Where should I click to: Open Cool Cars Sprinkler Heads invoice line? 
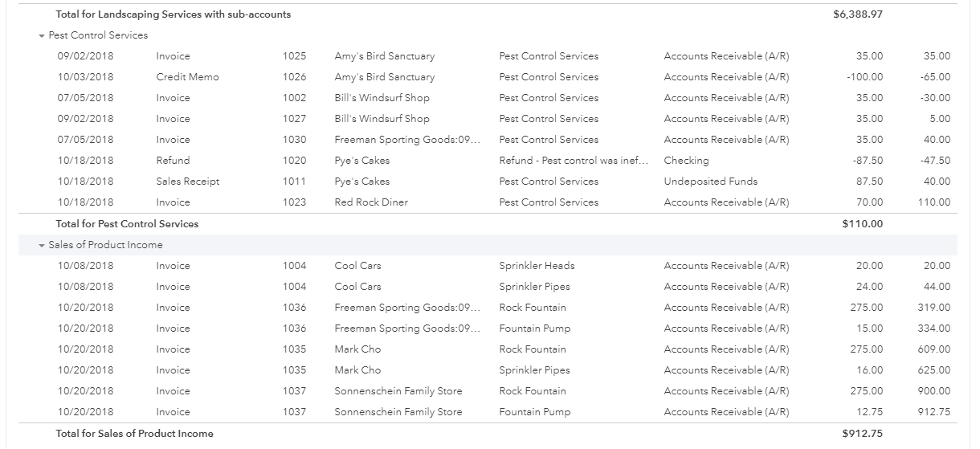click(x=488, y=266)
